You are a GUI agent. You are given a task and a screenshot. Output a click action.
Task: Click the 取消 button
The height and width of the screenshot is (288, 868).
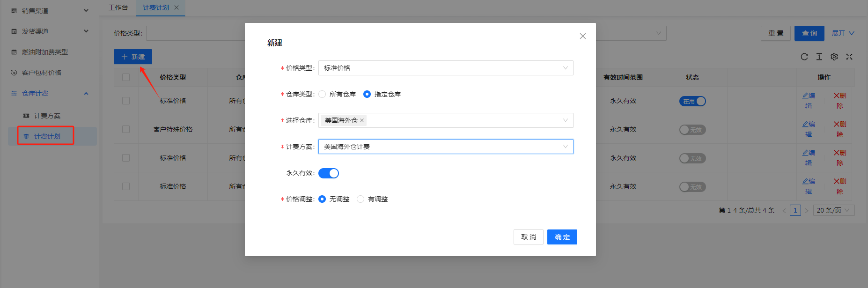(x=528, y=237)
